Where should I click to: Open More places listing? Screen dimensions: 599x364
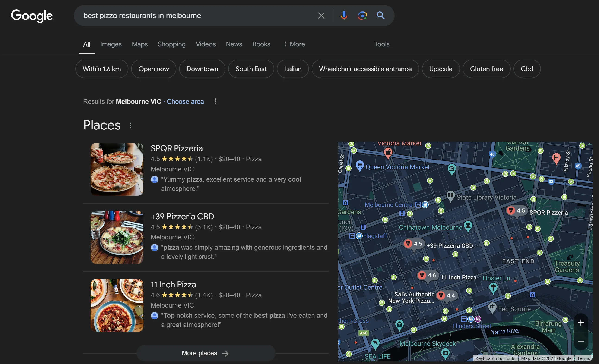coord(206,353)
